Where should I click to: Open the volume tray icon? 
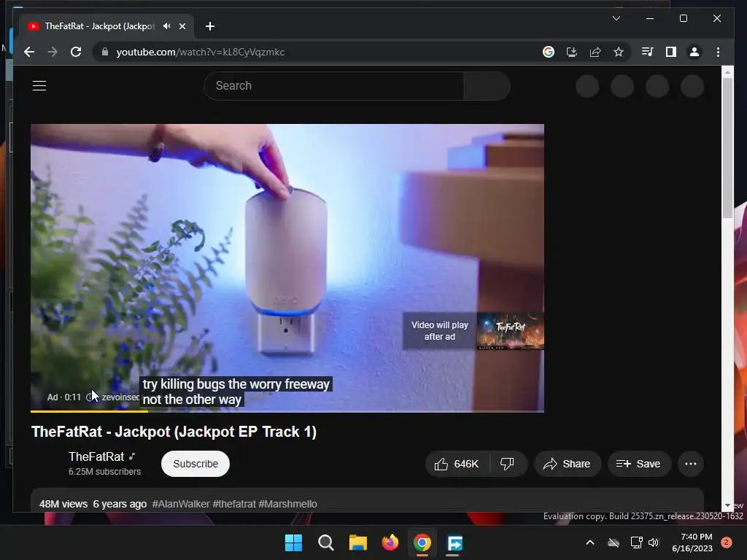(x=654, y=542)
